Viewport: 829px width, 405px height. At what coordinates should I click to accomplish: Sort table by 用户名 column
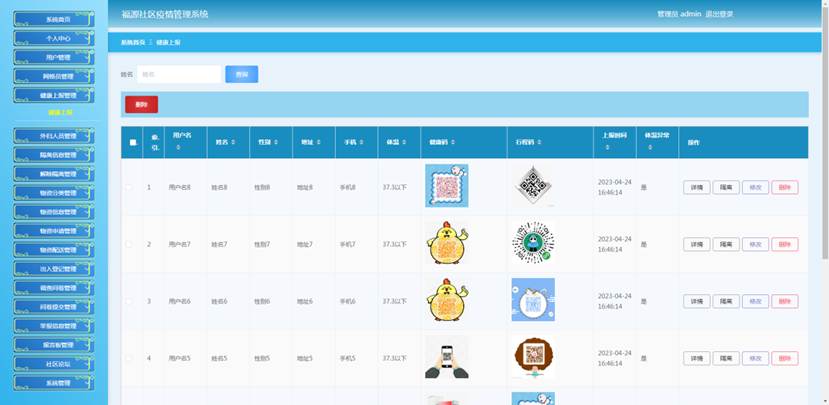pyautogui.click(x=178, y=148)
